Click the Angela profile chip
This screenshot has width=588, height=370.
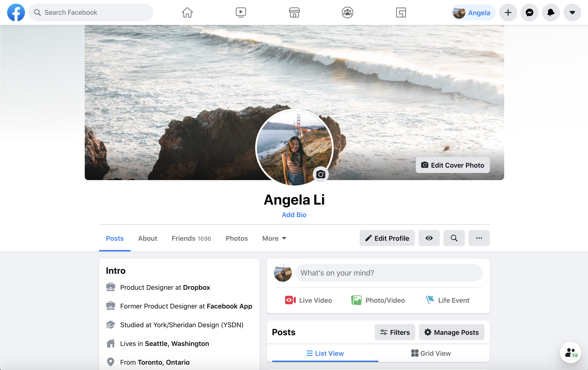pyautogui.click(x=473, y=12)
